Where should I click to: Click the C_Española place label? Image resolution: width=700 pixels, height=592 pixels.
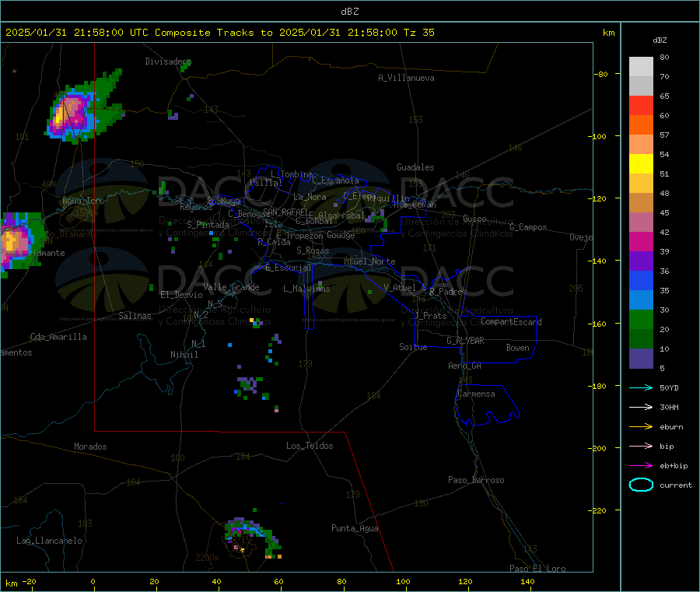pos(335,180)
